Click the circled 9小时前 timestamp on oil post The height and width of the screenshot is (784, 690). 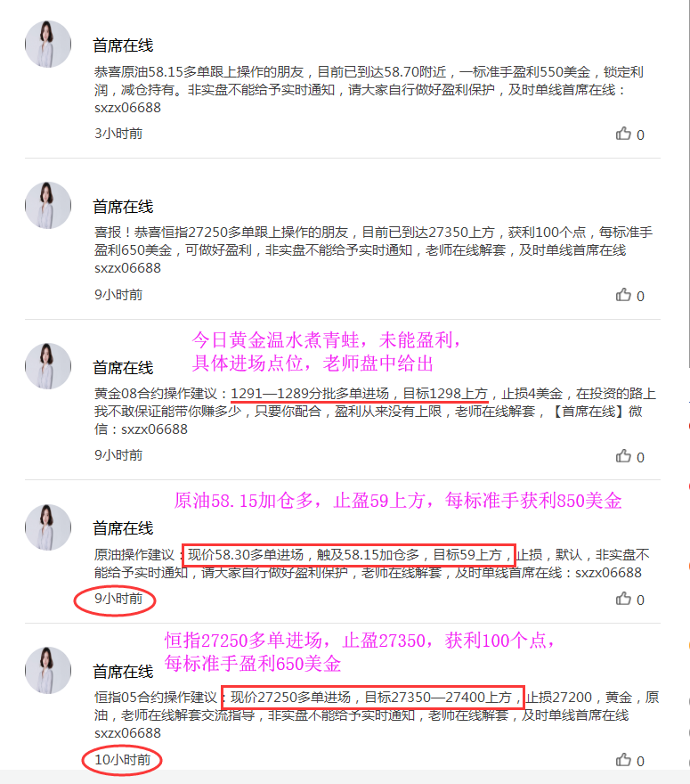[x=118, y=599]
